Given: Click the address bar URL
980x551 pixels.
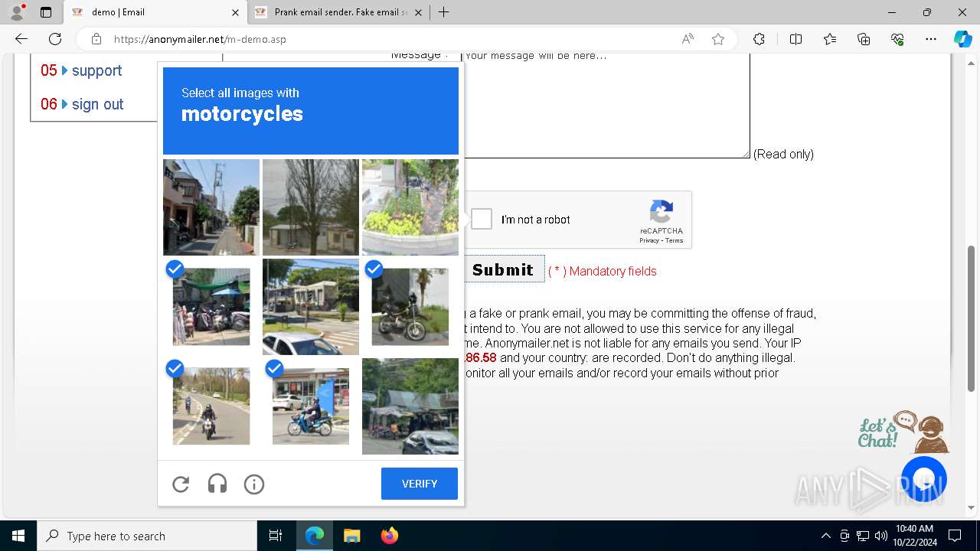Looking at the screenshot, I should [x=200, y=39].
